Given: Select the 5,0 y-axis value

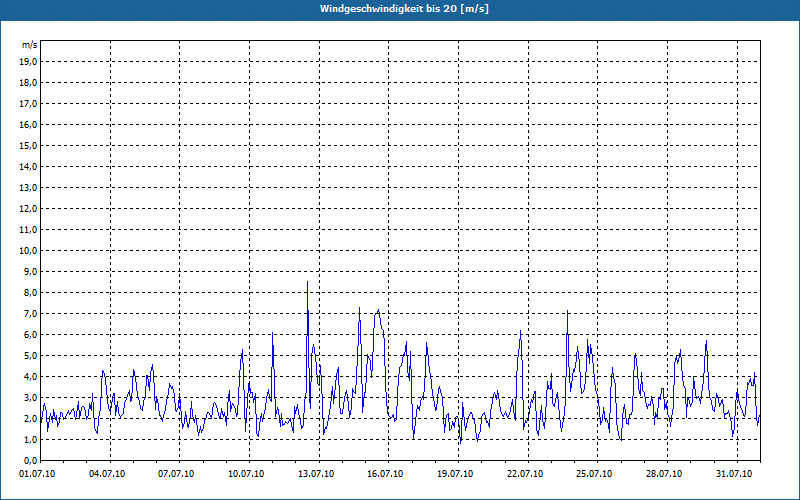Looking at the screenshot, I should pyautogui.click(x=30, y=356).
